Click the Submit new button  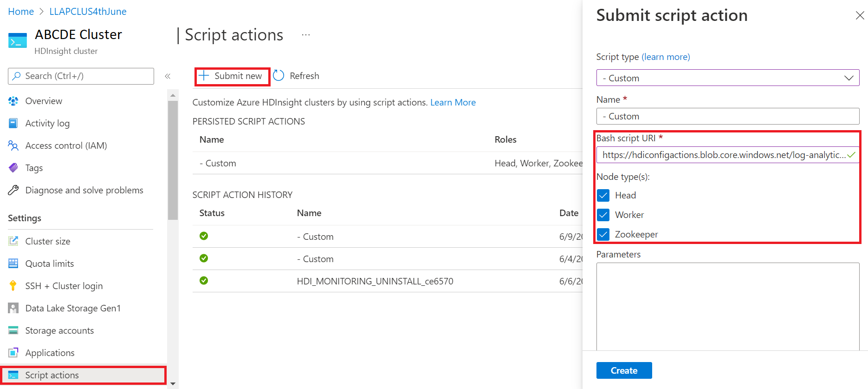[232, 76]
